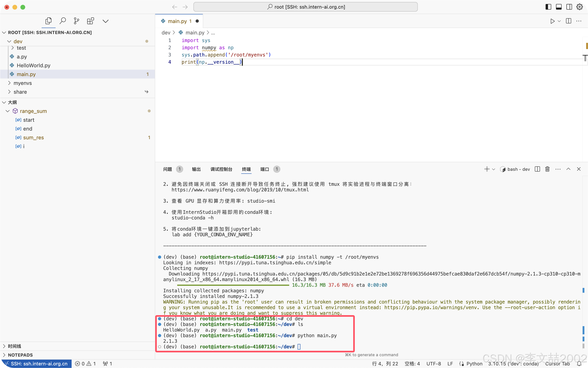Toggle the bottom panel visibility

pos(559,7)
